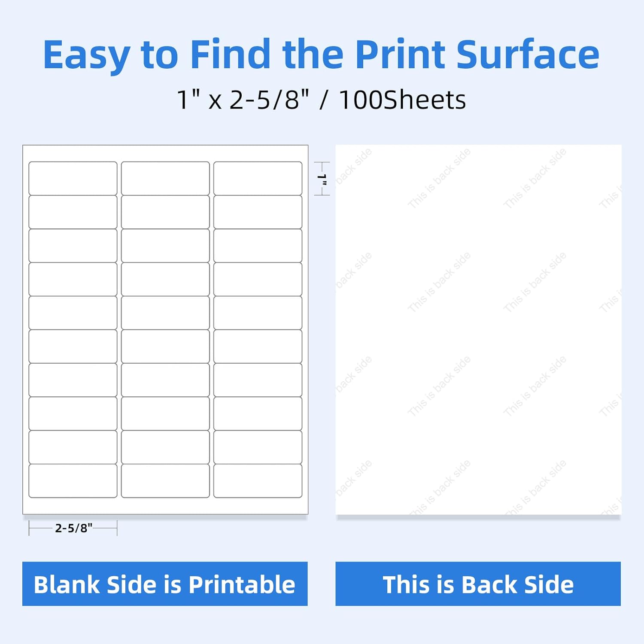This screenshot has height=644, width=644.
Task: Click the fifth-row label in the middle column
Action: pos(165,313)
